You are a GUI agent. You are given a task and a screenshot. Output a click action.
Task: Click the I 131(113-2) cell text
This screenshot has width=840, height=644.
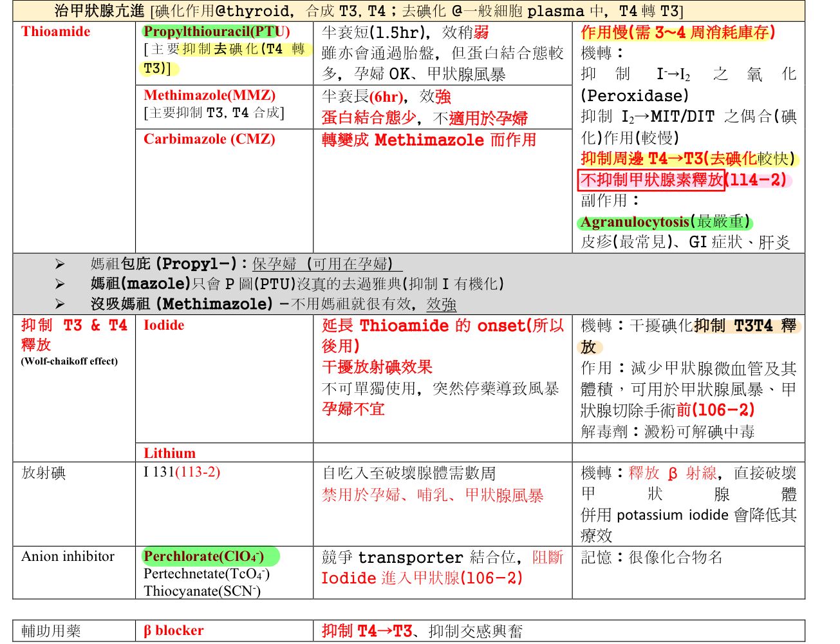(x=182, y=472)
